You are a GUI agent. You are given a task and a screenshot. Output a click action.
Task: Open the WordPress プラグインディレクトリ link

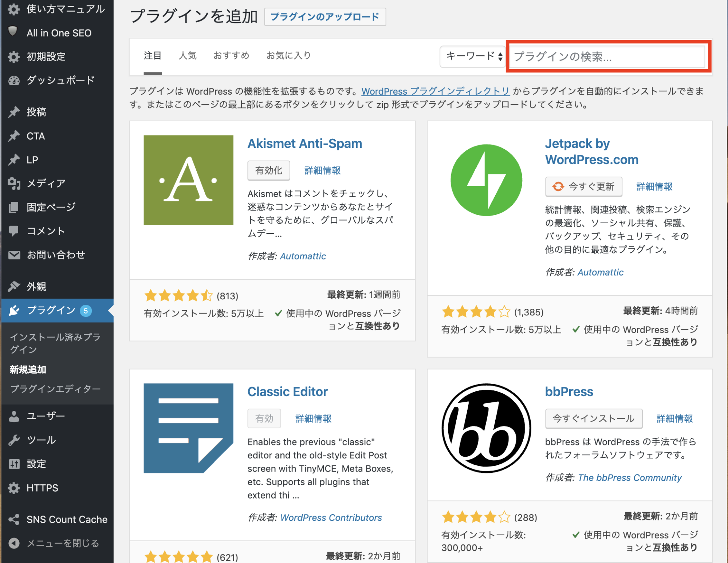[x=435, y=91]
